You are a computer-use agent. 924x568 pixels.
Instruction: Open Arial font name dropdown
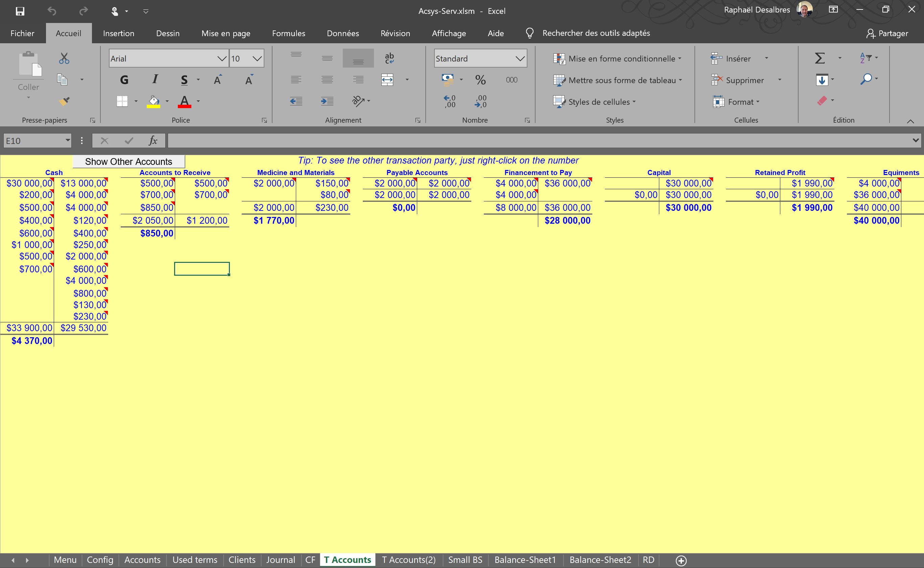(x=222, y=58)
